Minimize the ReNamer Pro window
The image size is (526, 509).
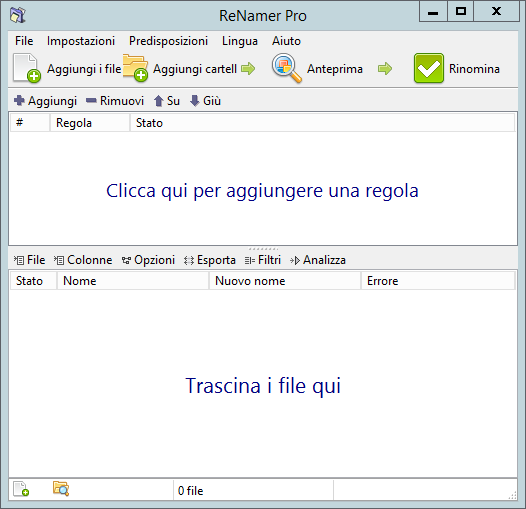click(433, 12)
